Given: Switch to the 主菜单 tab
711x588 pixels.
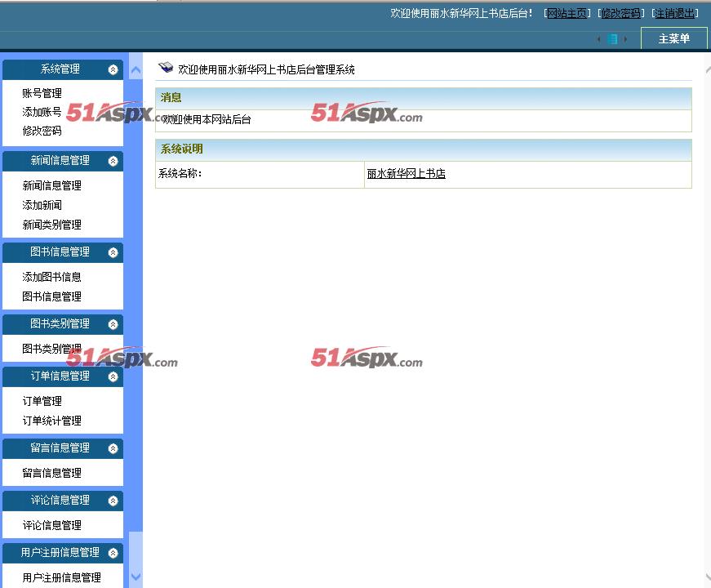Looking at the screenshot, I should pyautogui.click(x=673, y=39).
